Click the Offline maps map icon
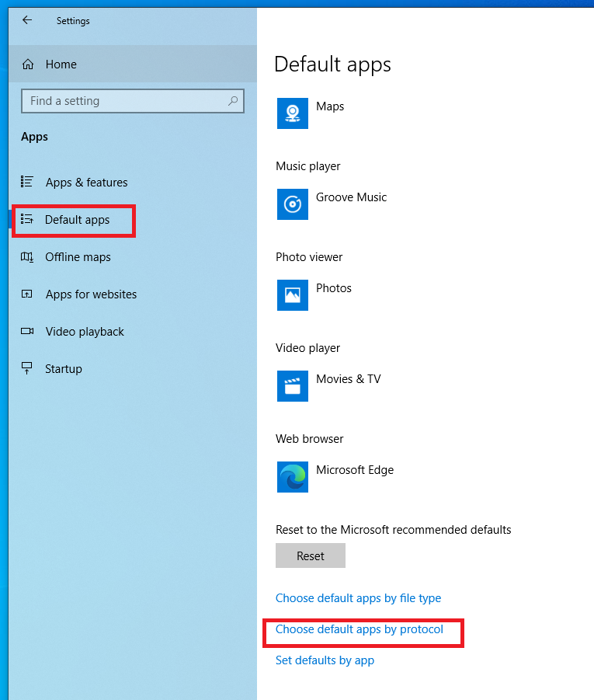The width and height of the screenshot is (594, 700). [26, 257]
